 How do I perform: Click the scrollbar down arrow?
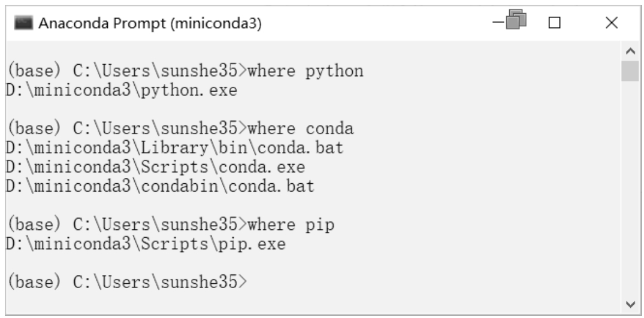(x=630, y=304)
